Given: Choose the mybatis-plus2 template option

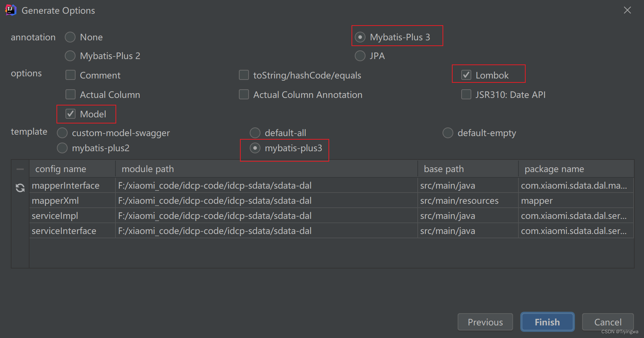Looking at the screenshot, I should 62,148.
